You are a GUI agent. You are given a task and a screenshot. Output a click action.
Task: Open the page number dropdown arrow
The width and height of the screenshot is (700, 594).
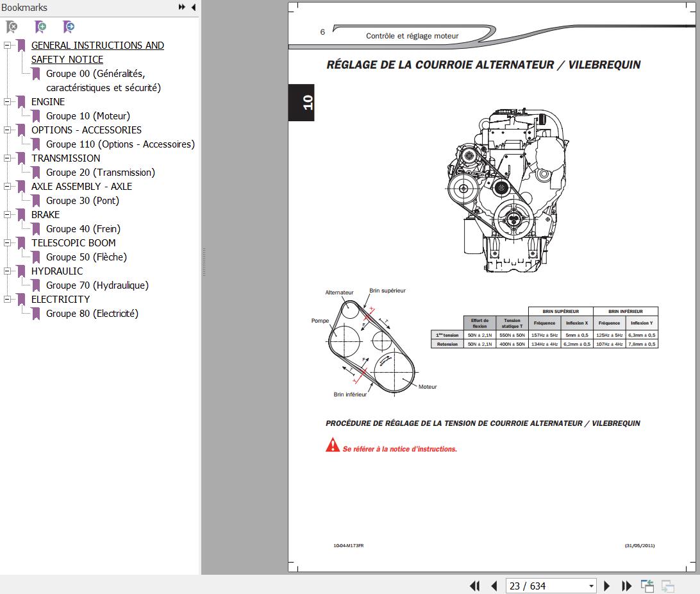(591, 586)
